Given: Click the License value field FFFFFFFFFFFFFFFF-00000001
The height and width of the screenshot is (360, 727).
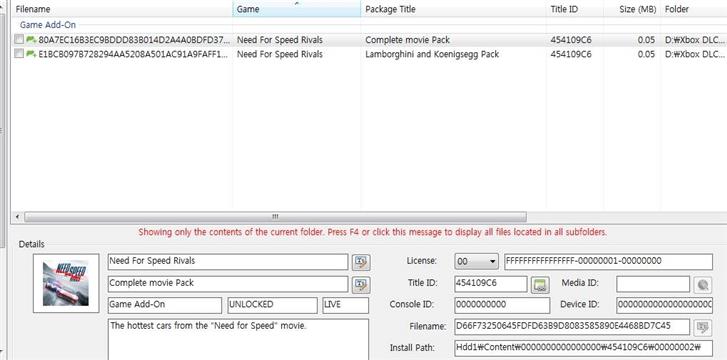Looking at the screenshot, I should click(608, 262).
